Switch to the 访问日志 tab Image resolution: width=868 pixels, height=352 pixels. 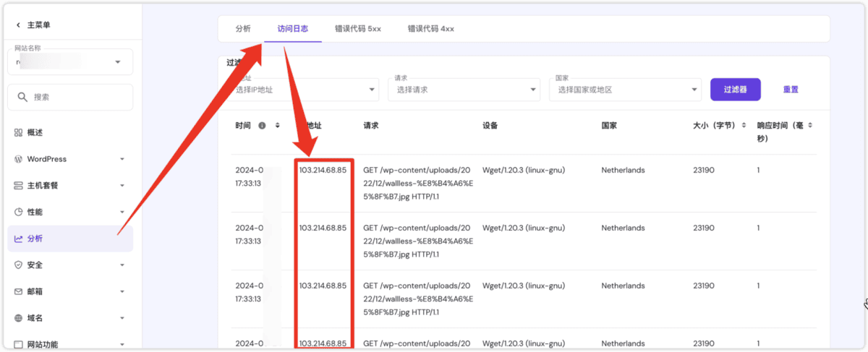293,29
